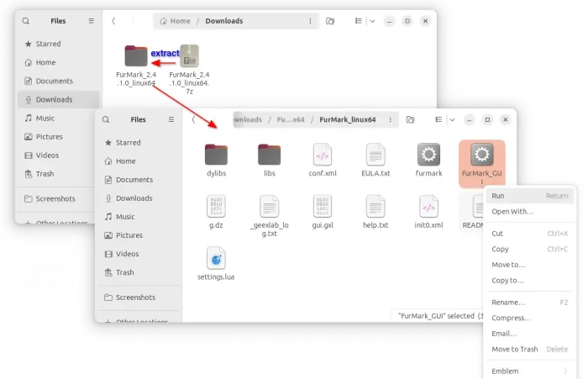Open path options menu beside FurMark_linux64
Viewport: 588px width, 379px height.
390,119
